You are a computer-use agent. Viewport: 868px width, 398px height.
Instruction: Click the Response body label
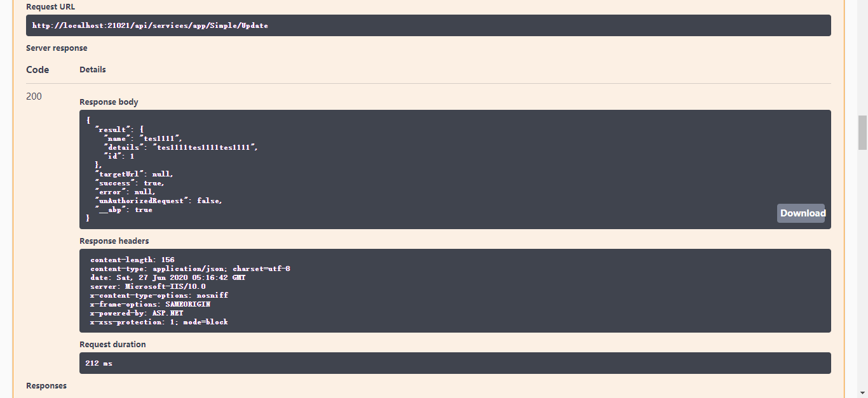pos(109,102)
